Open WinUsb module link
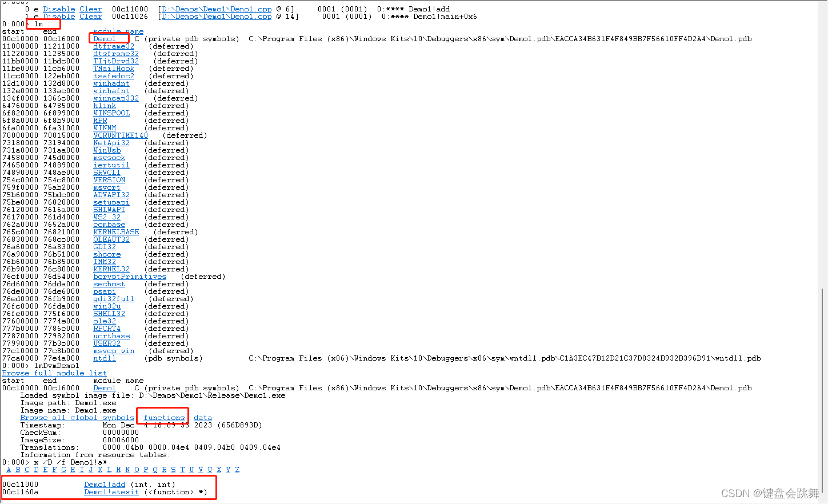This screenshot has width=828, height=504. click(x=107, y=150)
